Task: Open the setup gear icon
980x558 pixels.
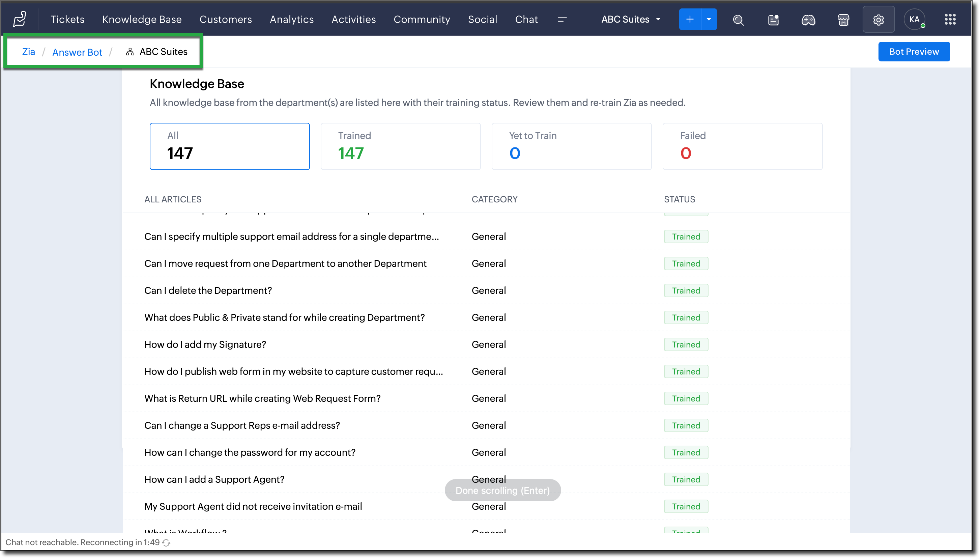Action: tap(878, 20)
